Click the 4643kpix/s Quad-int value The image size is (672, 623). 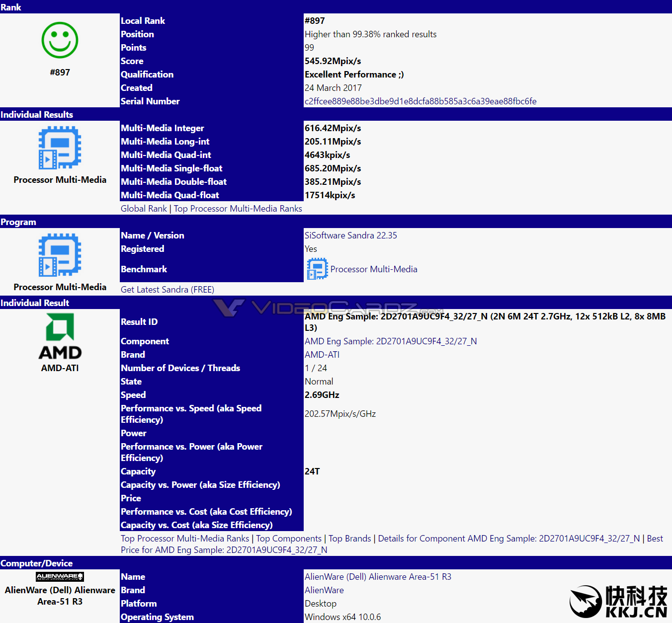pyautogui.click(x=328, y=155)
